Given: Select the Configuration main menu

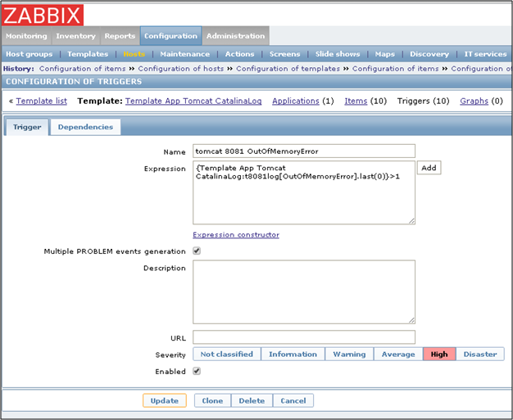Looking at the screenshot, I should click(170, 36).
